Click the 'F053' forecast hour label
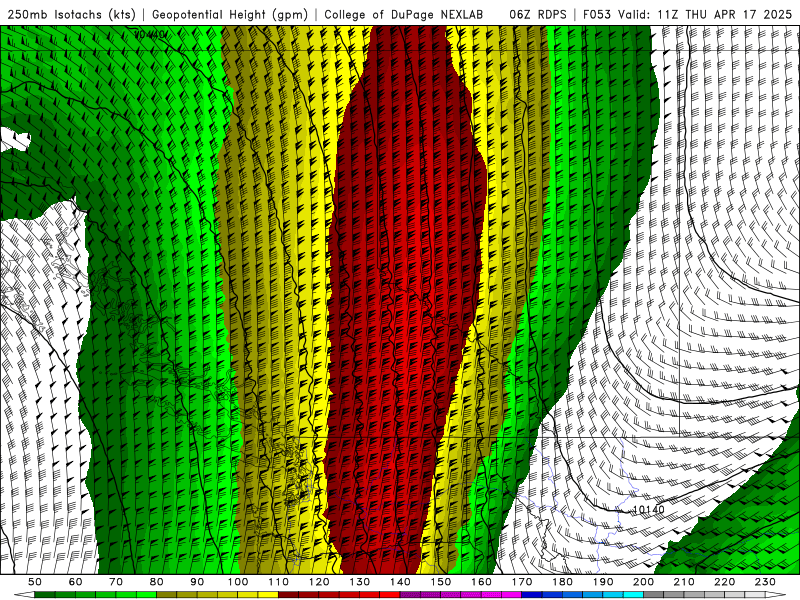 [597, 15]
